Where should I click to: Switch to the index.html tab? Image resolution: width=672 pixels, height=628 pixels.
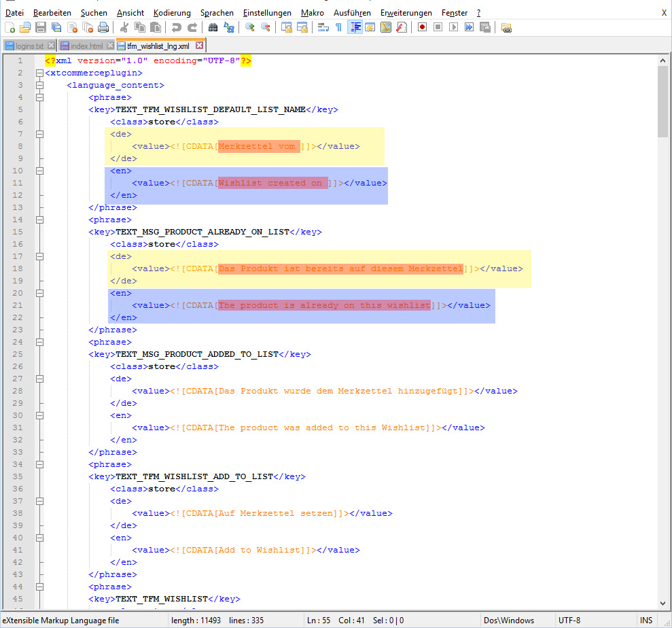[86, 46]
